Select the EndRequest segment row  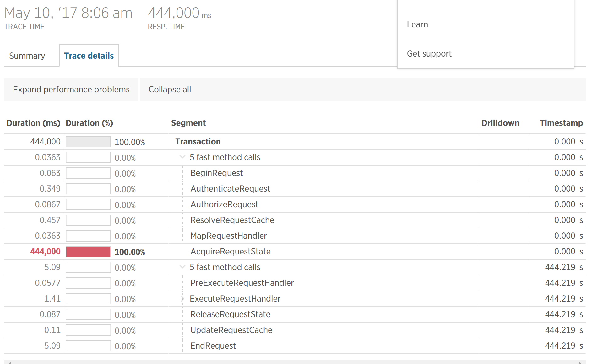tap(213, 345)
